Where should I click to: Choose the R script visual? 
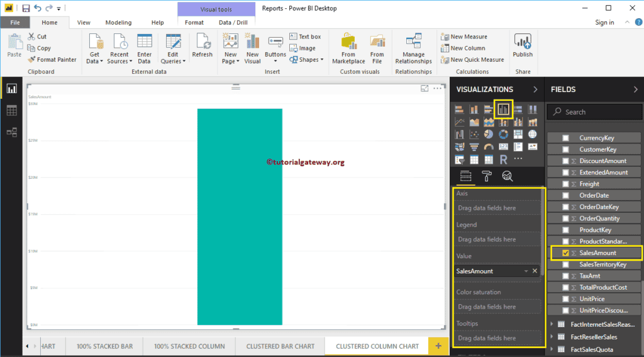[x=504, y=159]
